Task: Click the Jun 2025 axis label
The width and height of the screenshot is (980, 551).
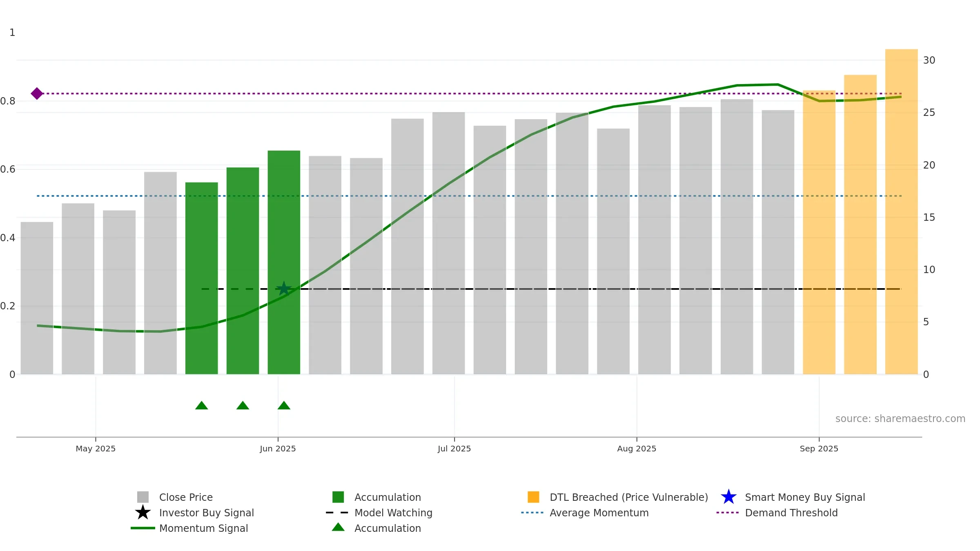Action: [x=278, y=449]
